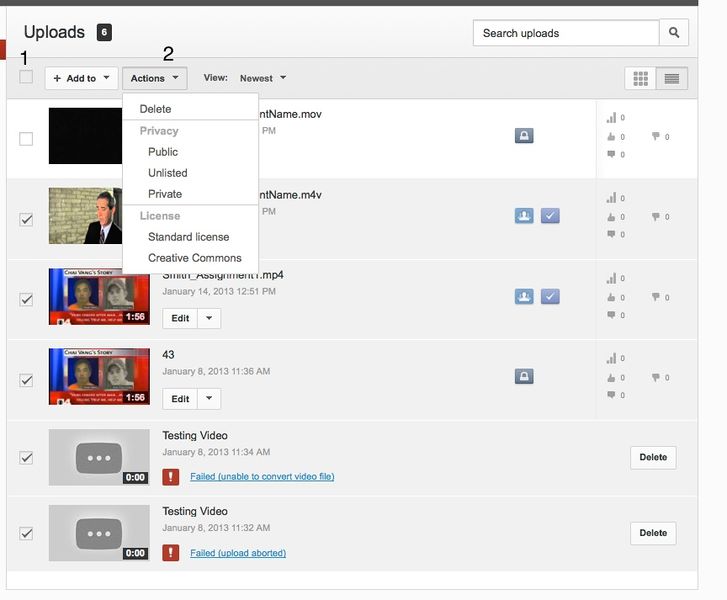Click Edit button for Smith_Assignment video
Image resolution: width=727 pixels, height=600 pixels.
pos(180,318)
